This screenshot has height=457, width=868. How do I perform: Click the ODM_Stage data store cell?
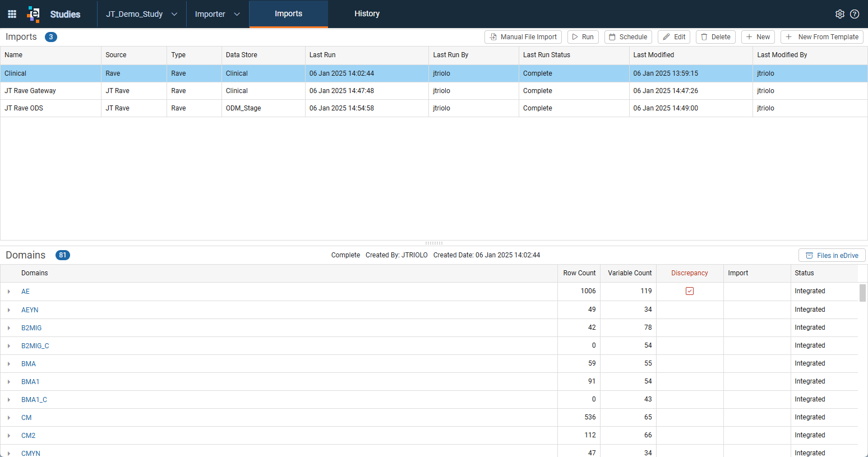coord(263,108)
